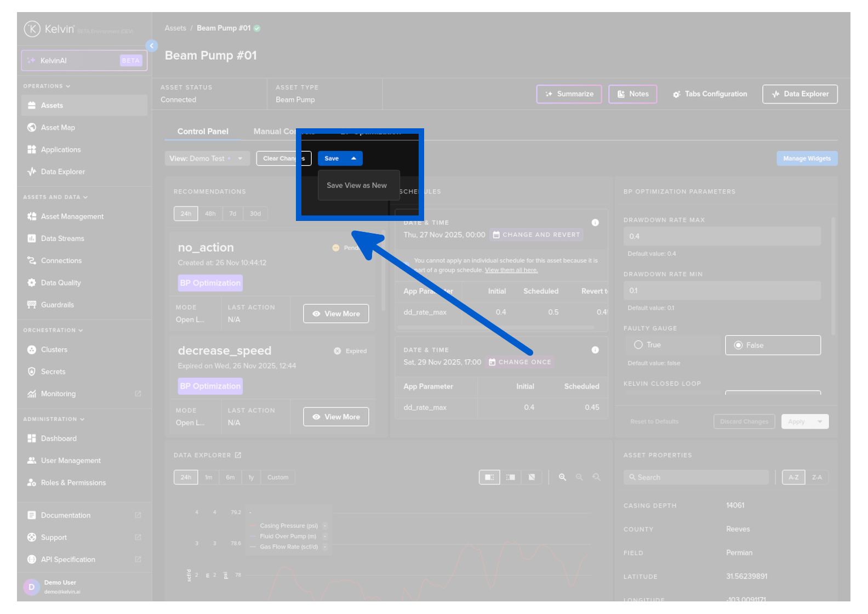Click info icon on Change and Revert schedule
Image resolution: width=868 pixels, height=614 pixels.
click(x=595, y=223)
